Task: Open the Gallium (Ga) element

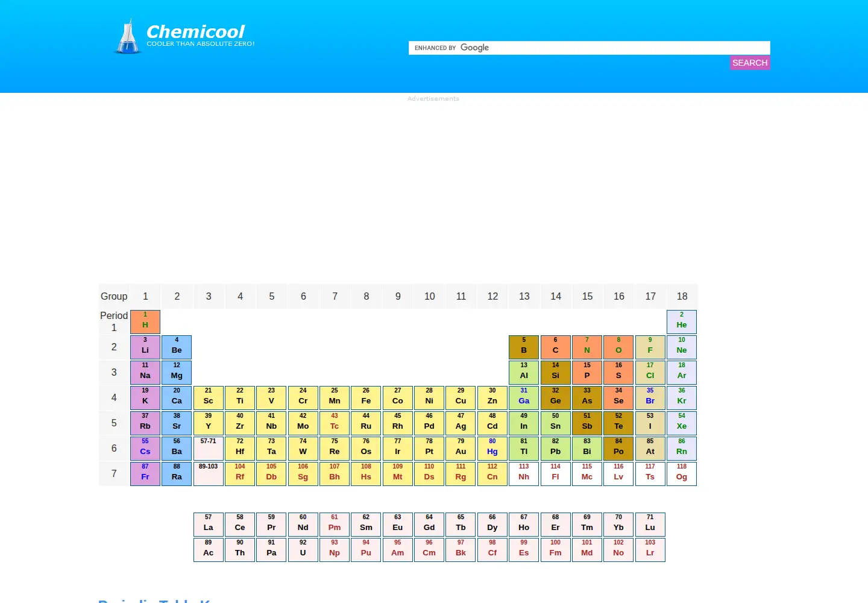Action: tap(524, 398)
